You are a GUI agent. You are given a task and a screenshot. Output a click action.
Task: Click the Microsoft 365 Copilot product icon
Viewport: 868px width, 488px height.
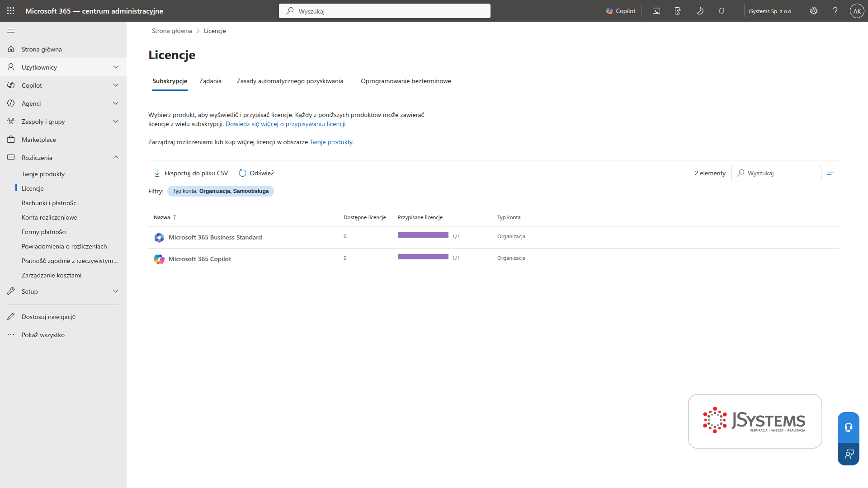tap(159, 259)
